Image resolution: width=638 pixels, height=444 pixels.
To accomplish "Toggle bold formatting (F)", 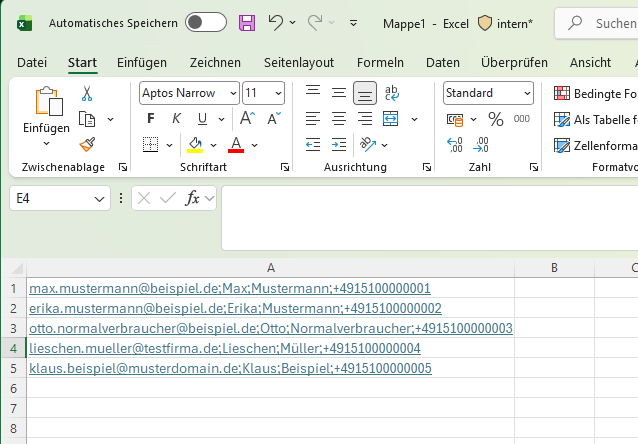I will (151, 119).
